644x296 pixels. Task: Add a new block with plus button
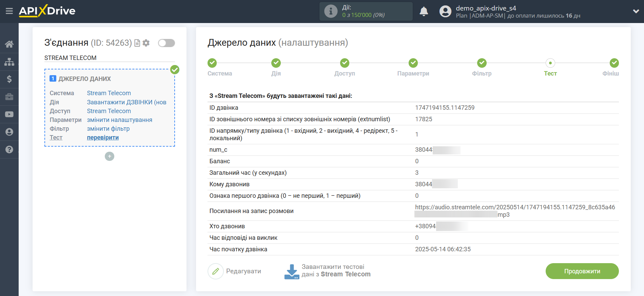110,156
